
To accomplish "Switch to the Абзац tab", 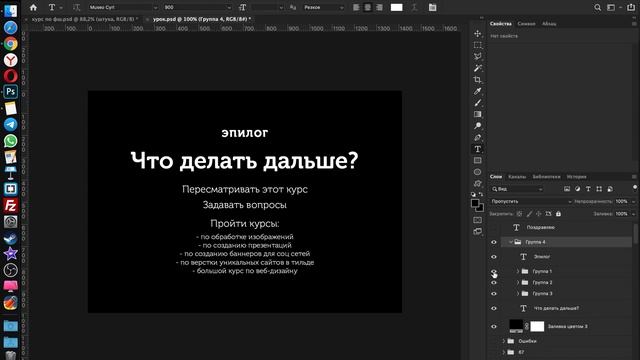I will pos(549,24).
